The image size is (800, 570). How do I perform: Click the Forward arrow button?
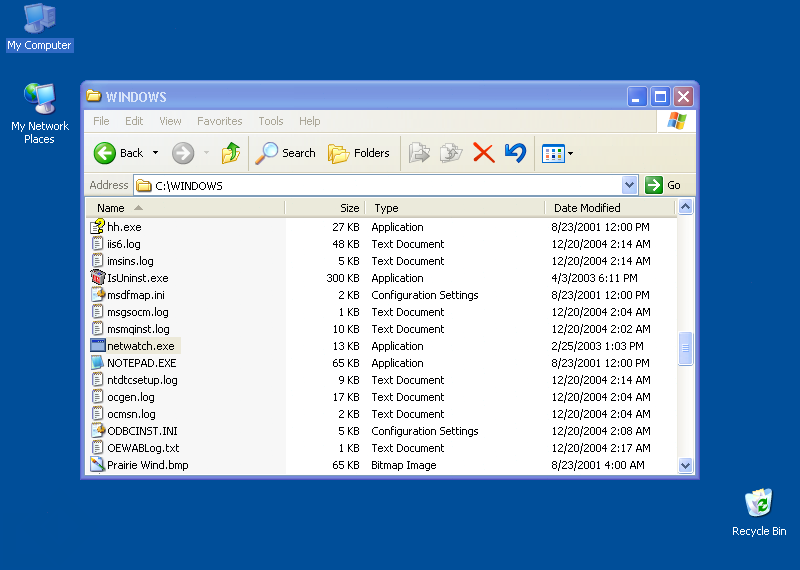tap(183, 153)
